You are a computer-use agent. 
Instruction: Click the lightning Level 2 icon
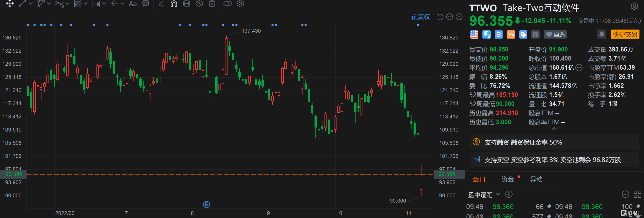(487, 34)
